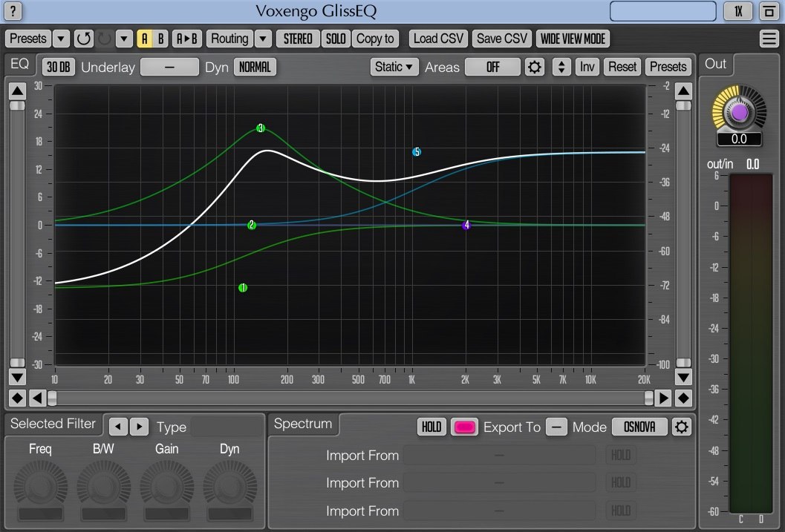Open the Static mode dropdown
The width and height of the screenshot is (785, 532).
pyautogui.click(x=394, y=67)
